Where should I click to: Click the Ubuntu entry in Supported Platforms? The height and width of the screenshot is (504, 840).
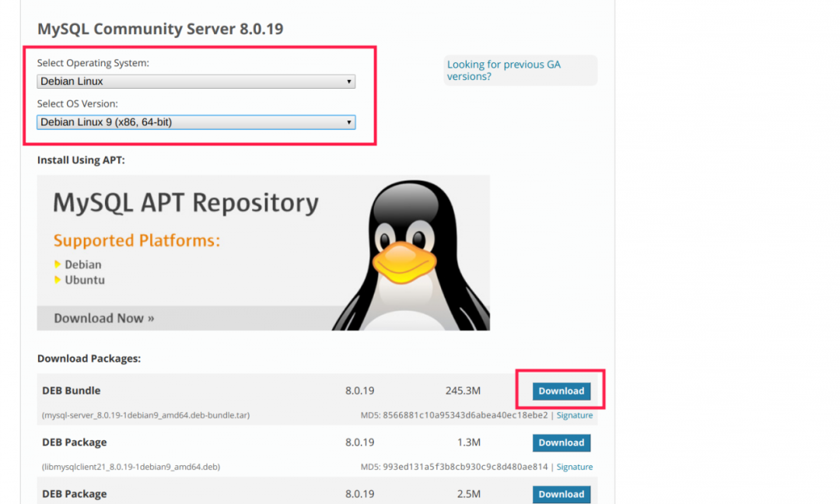[x=85, y=280]
